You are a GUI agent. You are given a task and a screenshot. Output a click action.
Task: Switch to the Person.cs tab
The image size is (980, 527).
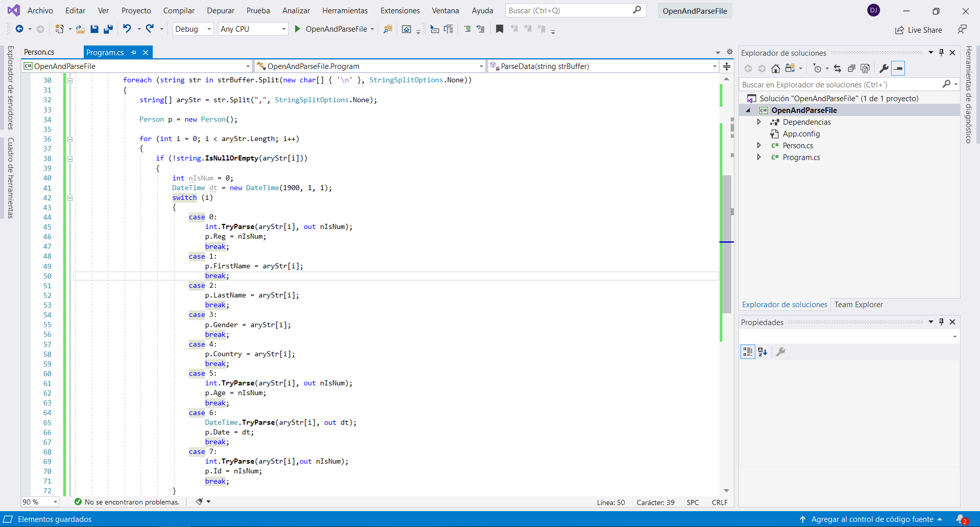point(39,52)
